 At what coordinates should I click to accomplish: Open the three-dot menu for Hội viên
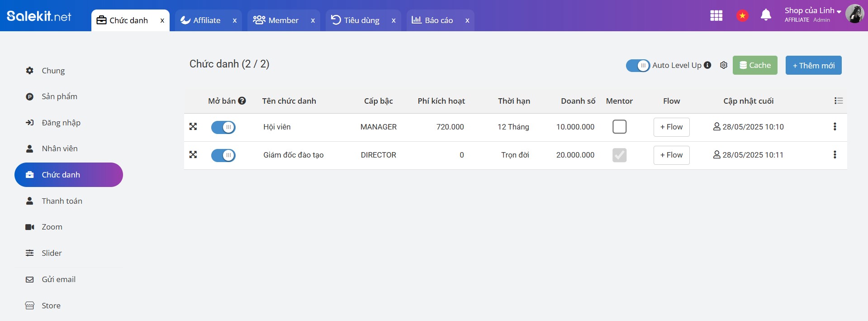pyautogui.click(x=835, y=127)
